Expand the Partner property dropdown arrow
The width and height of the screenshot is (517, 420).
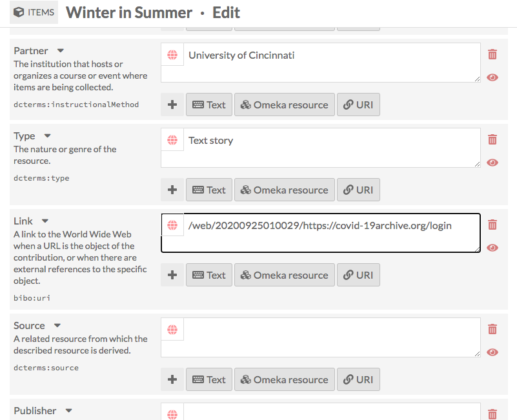(x=61, y=50)
